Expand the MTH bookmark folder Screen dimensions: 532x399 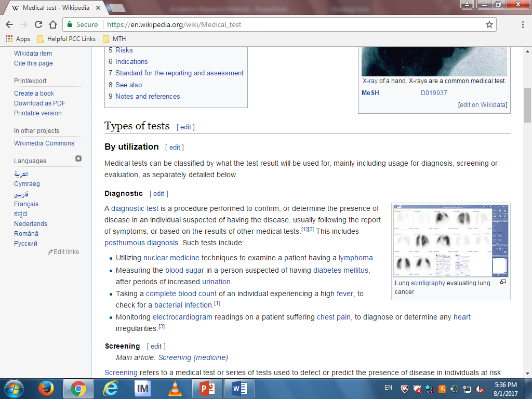pyautogui.click(x=114, y=39)
